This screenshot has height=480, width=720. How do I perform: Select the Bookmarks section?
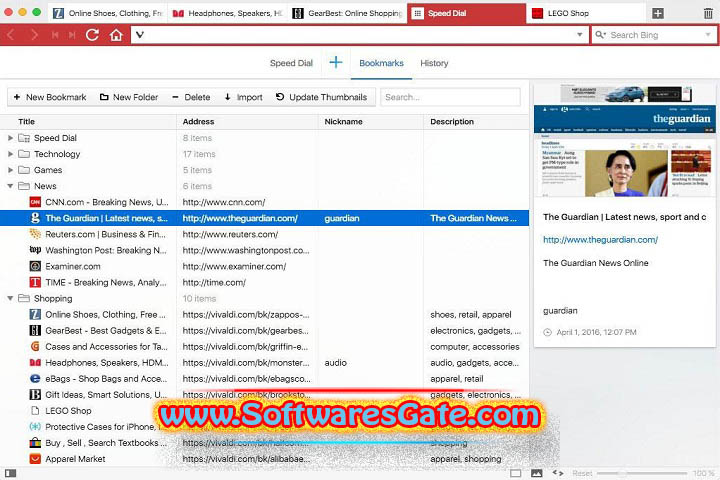tap(381, 63)
